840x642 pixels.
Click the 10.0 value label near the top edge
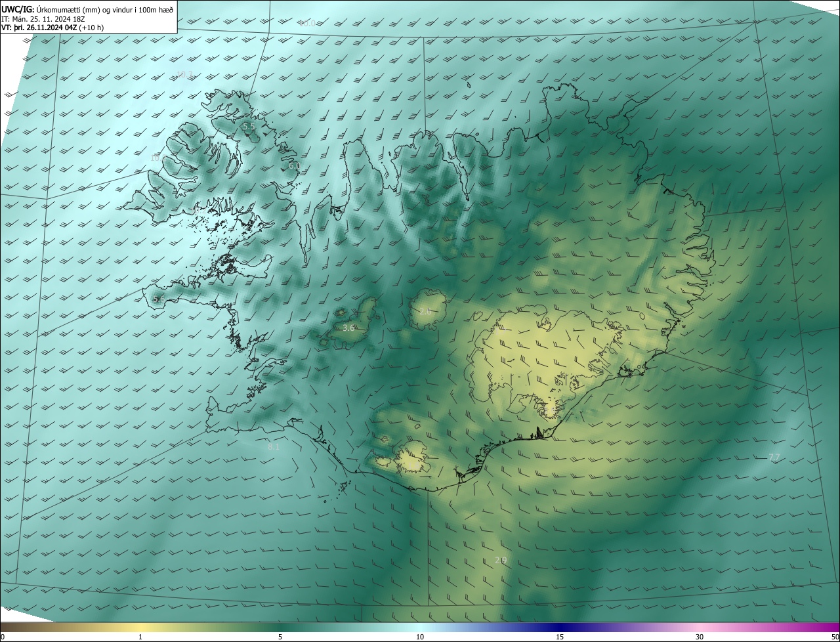[x=307, y=23]
